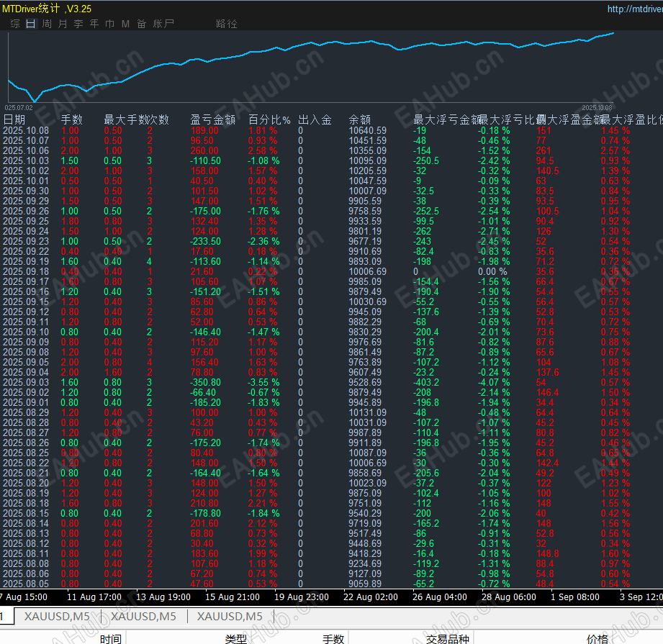Open the mtdriver website link
The image size is (663, 644).
pyautogui.click(x=634, y=9)
